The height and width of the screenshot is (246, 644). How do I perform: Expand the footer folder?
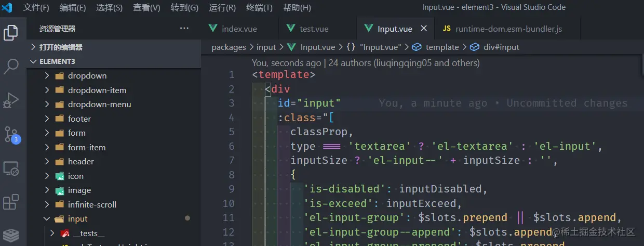pos(114,119)
